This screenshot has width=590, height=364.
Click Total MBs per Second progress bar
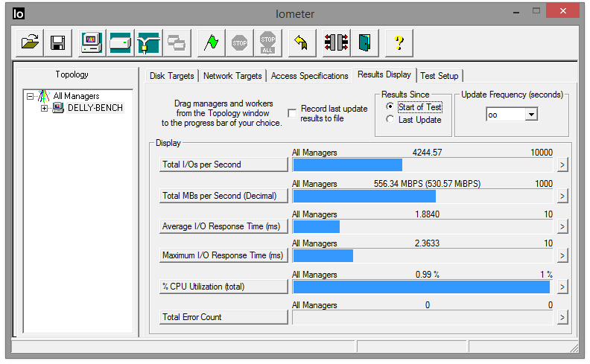pyautogui.click(x=422, y=196)
